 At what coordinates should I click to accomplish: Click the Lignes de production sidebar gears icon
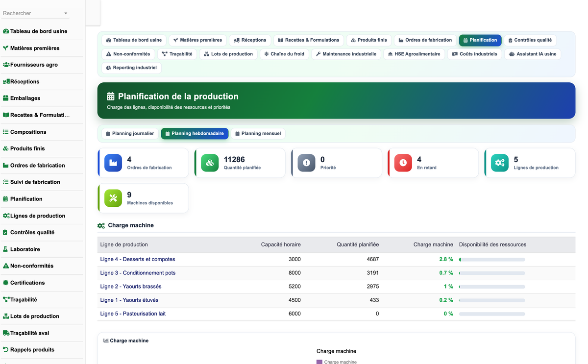click(x=6, y=216)
